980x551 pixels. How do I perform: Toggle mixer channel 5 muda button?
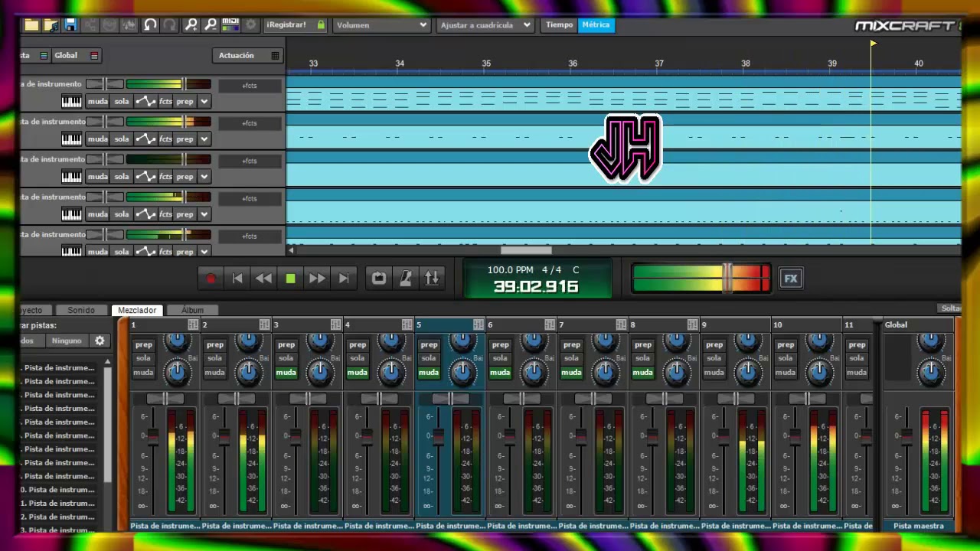point(429,373)
